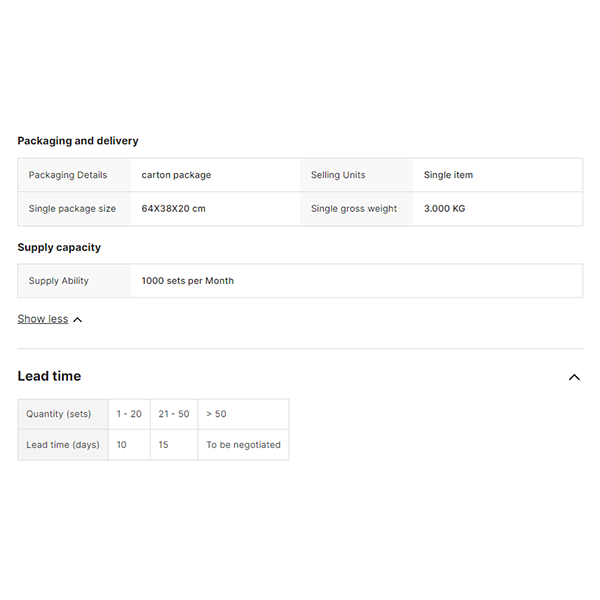600x600 pixels.
Task: Select the 21 - 50 quantity cell
Action: click(174, 414)
